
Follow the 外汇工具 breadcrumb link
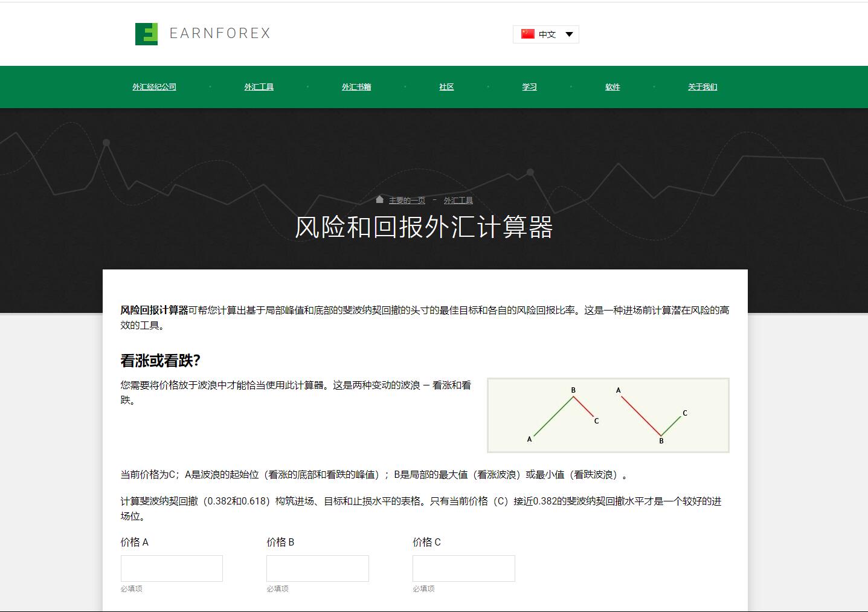[458, 201]
